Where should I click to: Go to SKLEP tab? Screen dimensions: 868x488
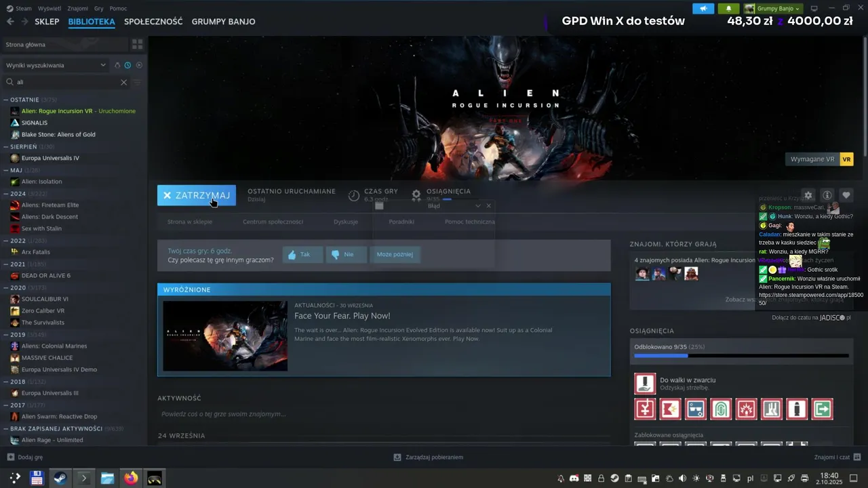coord(47,22)
